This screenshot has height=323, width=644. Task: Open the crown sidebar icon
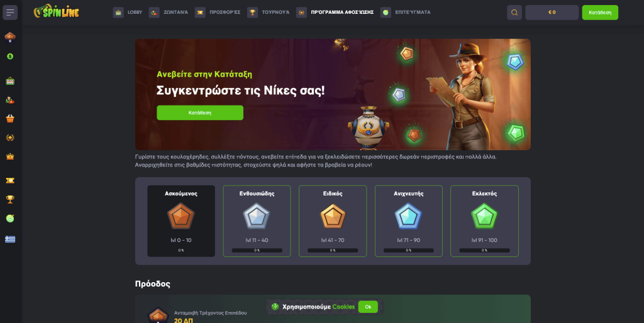[10, 156]
